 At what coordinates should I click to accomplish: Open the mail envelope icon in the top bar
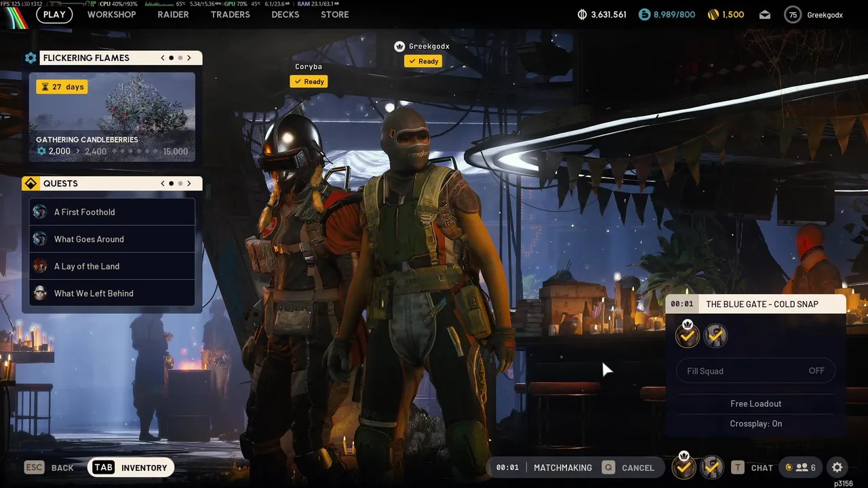pyautogui.click(x=765, y=15)
